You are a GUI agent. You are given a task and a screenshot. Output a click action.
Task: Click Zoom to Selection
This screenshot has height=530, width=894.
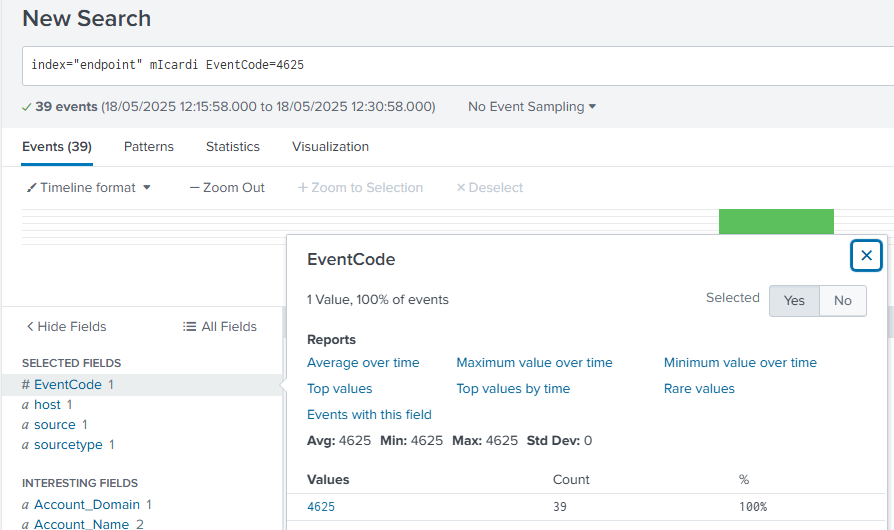[360, 187]
